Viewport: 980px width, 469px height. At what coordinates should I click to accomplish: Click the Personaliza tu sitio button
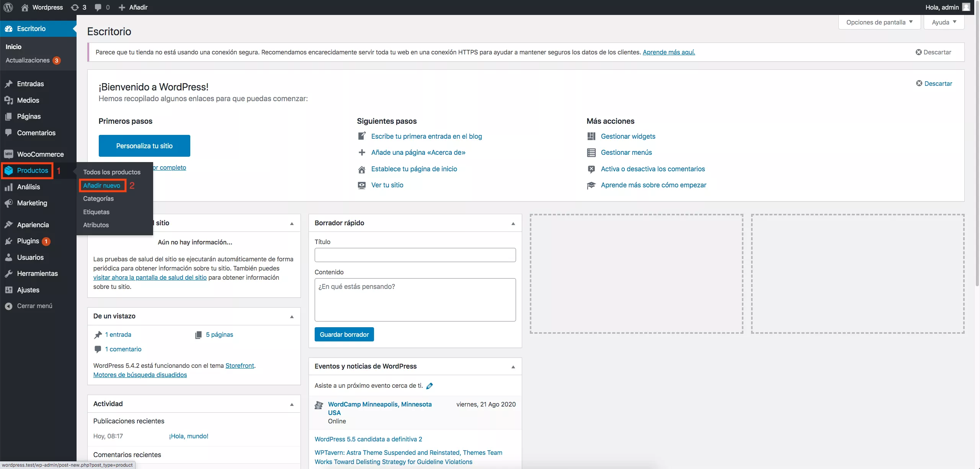(144, 146)
